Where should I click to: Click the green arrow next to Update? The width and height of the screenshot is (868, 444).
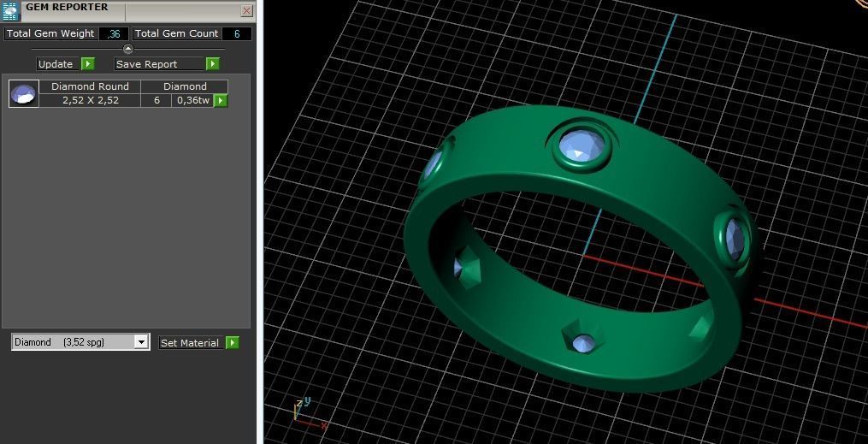point(88,64)
